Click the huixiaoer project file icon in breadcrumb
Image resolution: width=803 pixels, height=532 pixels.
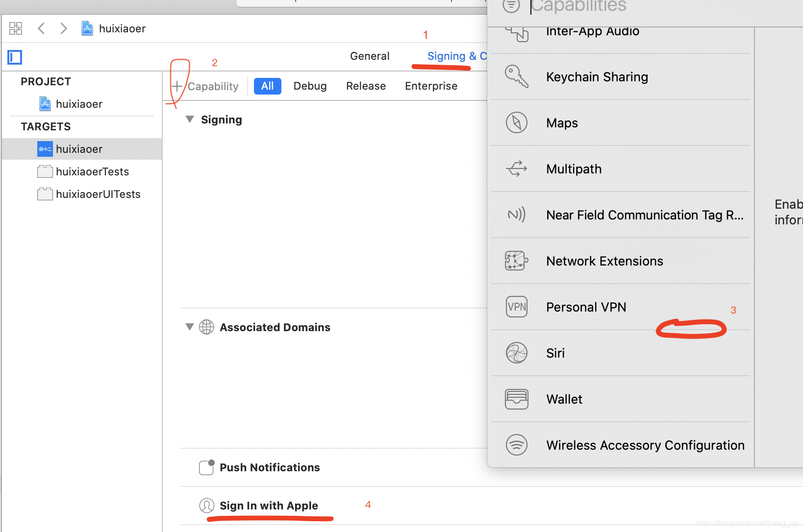(x=87, y=28)
